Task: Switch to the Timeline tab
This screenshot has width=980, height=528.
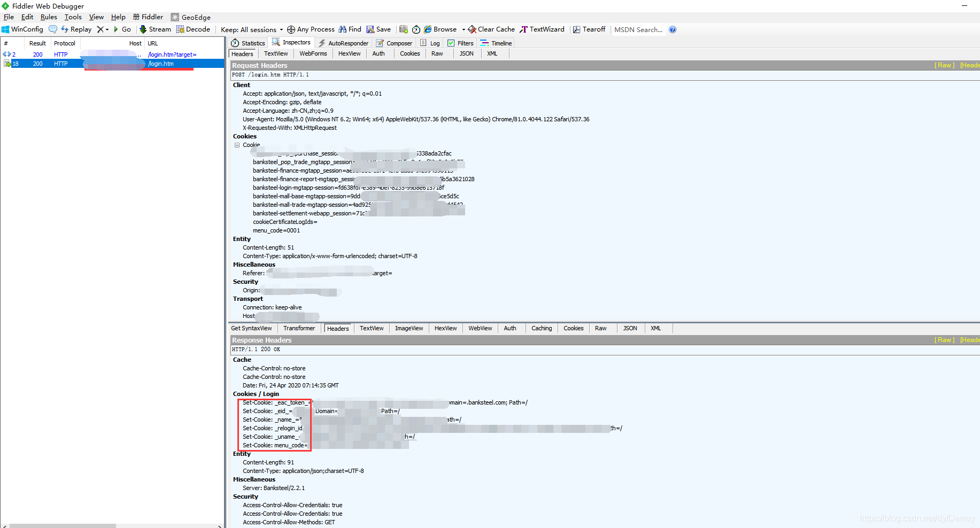Action: click(x=496, y=43)
